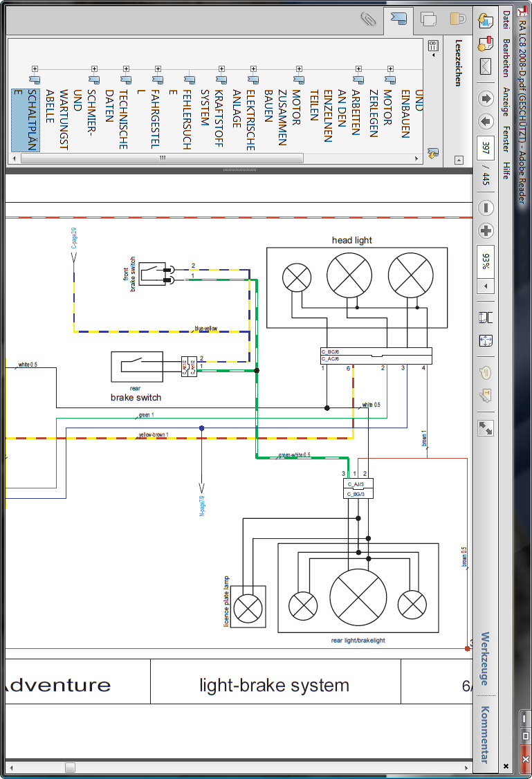Viewport: 532px width, 779px height.
Task: Switch to full-screen read mode icon
Action: click(486, 428)
